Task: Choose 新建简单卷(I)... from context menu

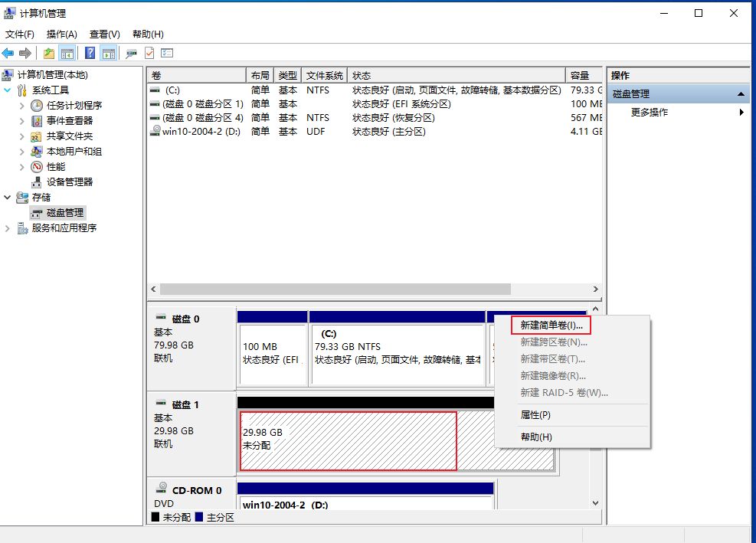Action: [551, 325]
